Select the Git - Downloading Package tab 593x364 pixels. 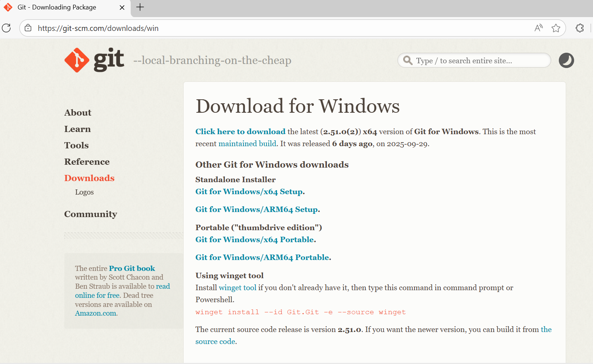click(58, 7)
